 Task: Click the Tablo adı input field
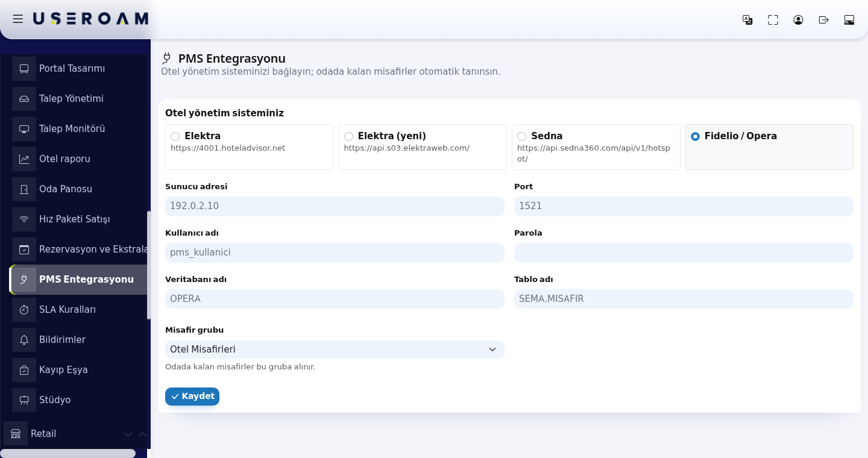coord(684,299)
